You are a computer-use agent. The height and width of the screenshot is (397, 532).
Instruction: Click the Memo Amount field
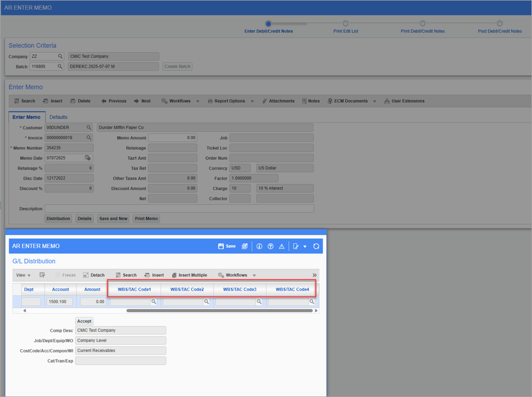click(173, 138)
